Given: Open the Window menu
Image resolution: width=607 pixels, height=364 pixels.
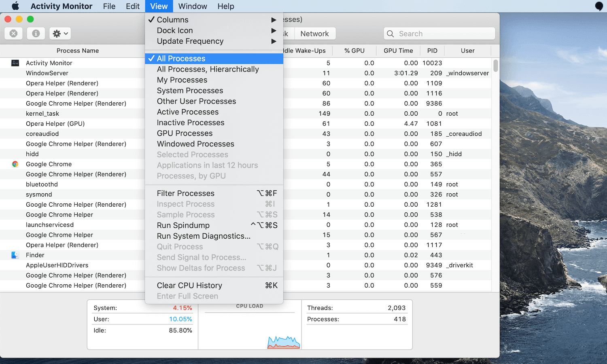Looking at the screenshot, I should (192, 6).
